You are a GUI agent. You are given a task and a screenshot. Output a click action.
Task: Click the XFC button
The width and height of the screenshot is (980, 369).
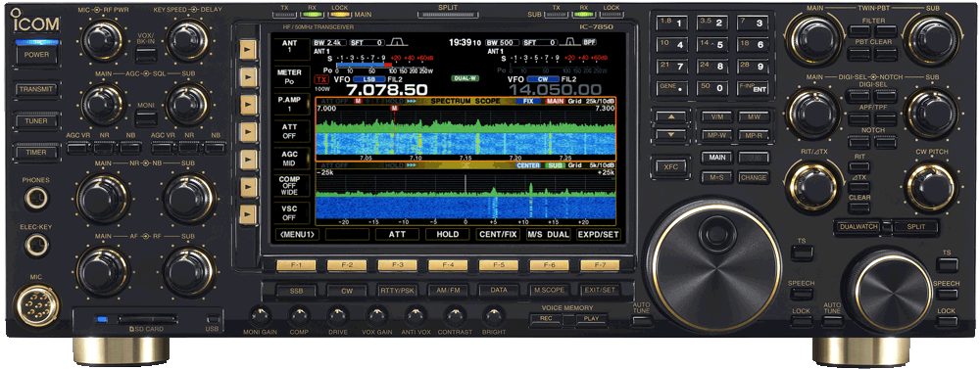[x=670, y=166]
